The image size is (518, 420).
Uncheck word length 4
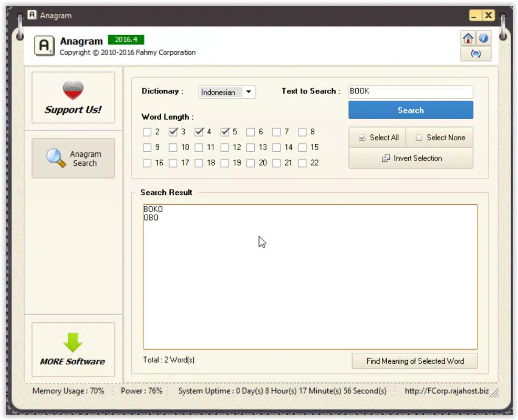(x=199, y=132)
